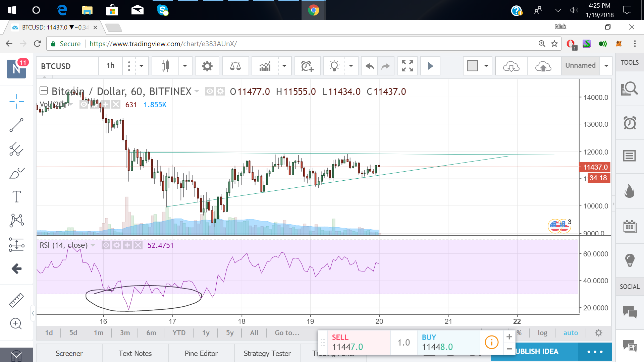The height and width of the screenshot is (362, 644).
Task: Open chart settings gear in top toolbar
Action: tap(207, 66)
